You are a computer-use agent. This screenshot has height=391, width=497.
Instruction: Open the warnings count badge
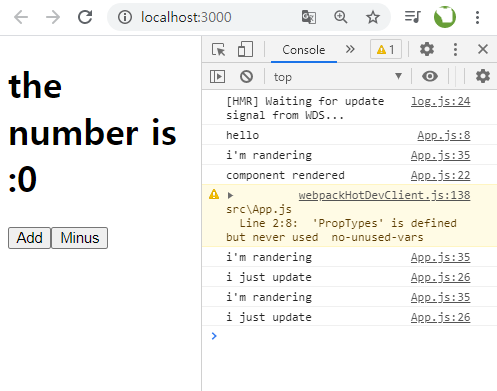click(x=386, y=50)
